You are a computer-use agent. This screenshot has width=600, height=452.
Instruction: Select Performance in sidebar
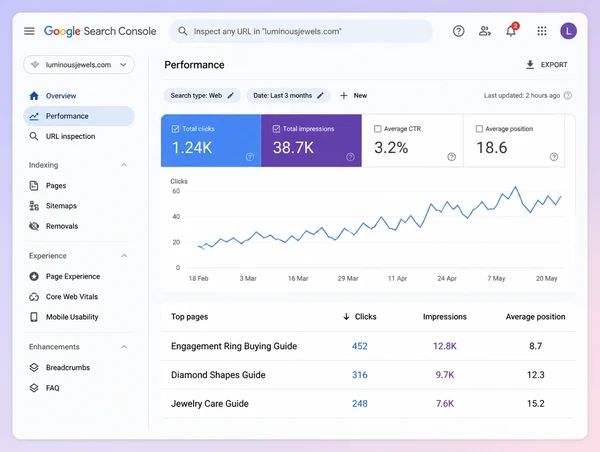click(79, 116)
